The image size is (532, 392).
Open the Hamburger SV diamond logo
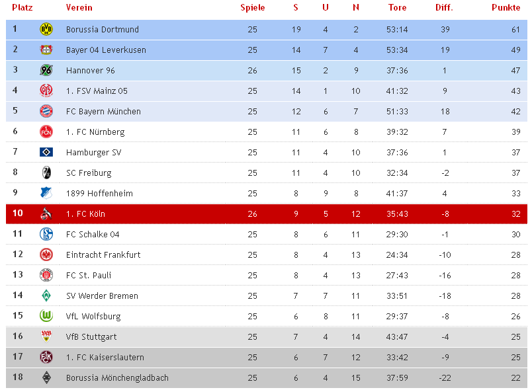tap(46, 152)
